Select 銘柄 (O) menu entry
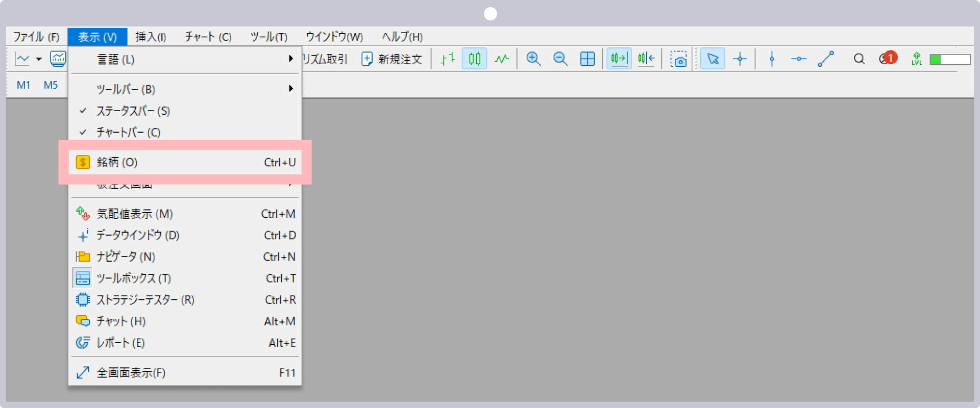Viewport: 980px width, 408px height. click(185, 162)
